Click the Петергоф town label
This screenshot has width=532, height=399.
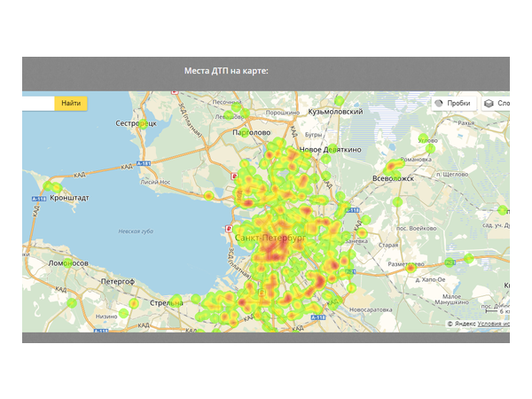[x=118, y=281]
